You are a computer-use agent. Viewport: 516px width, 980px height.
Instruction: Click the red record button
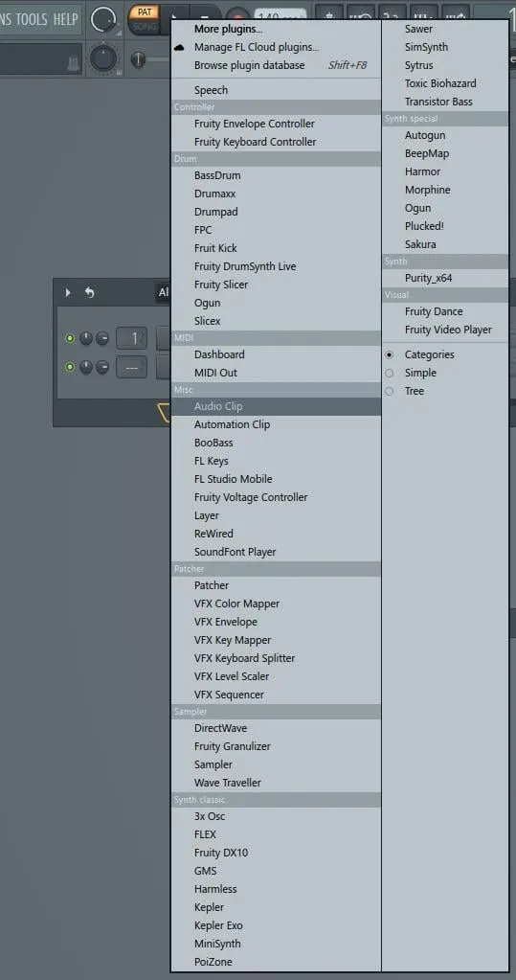pos(238,15)
